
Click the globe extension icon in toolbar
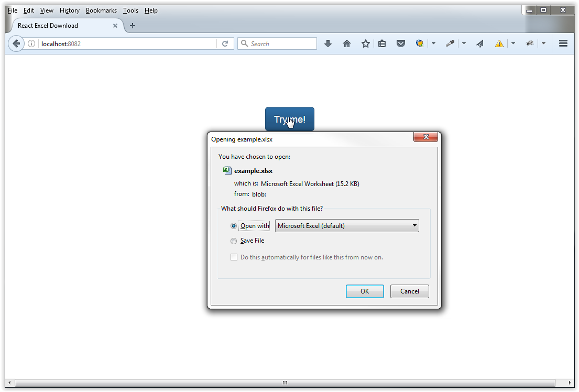tap(420, 43)
